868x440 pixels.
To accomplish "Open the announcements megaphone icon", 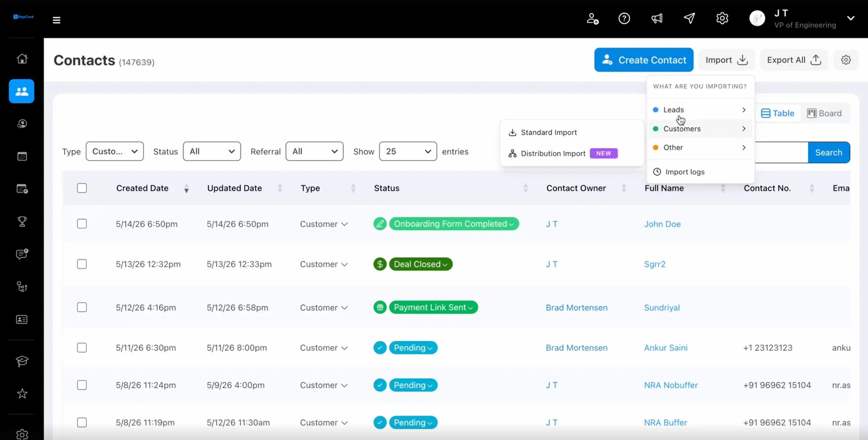I will point(657,18).
